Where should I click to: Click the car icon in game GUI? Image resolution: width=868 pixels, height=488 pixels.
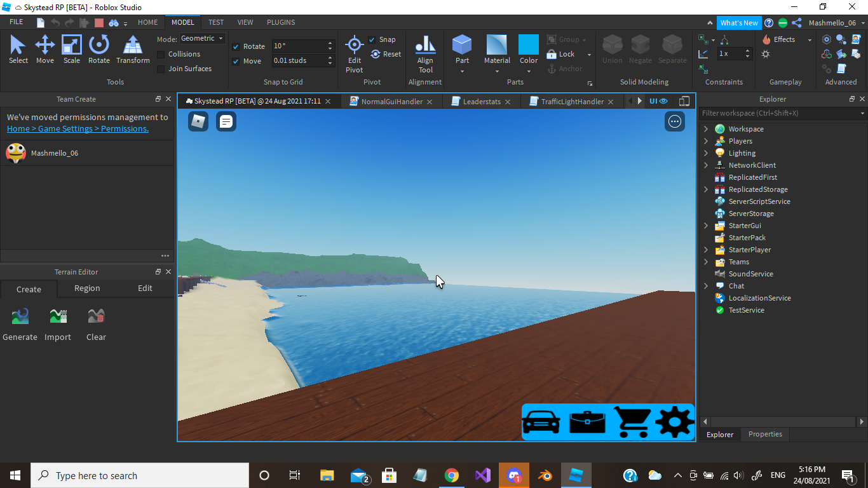(541, 422)
